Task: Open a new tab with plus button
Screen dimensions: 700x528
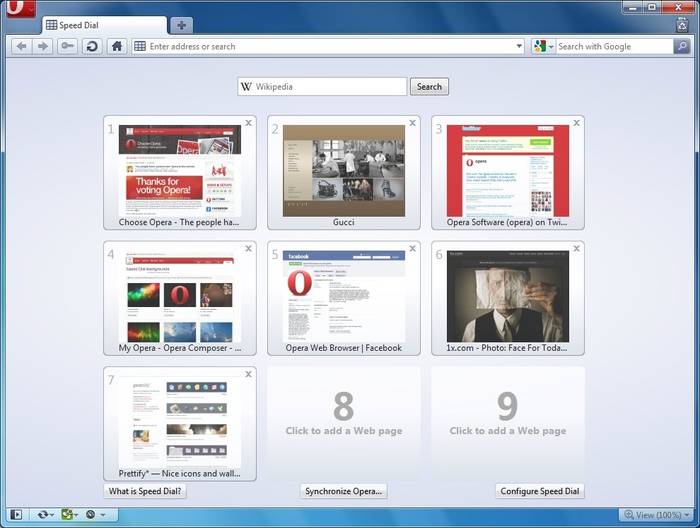Action: [181, 25]
